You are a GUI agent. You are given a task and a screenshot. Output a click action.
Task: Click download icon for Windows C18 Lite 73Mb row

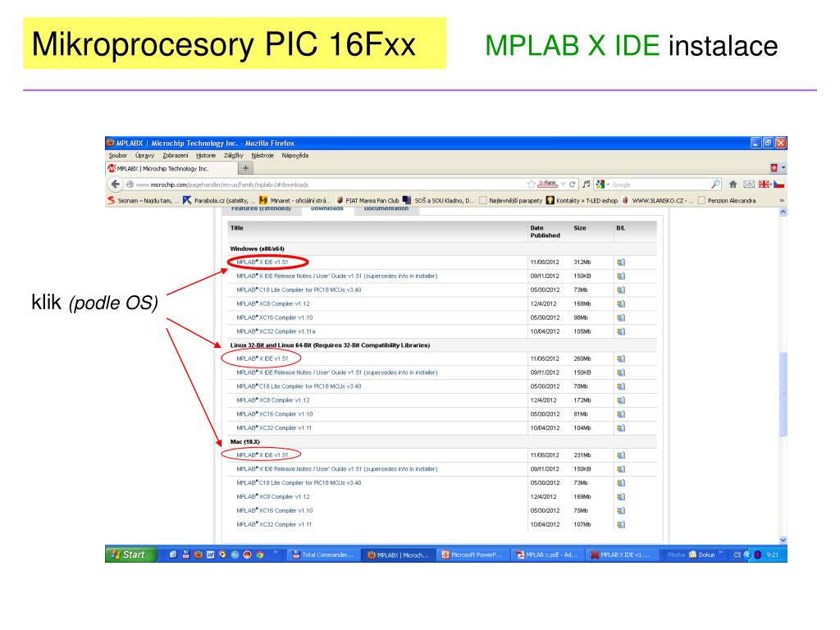(x=621, y=290)
